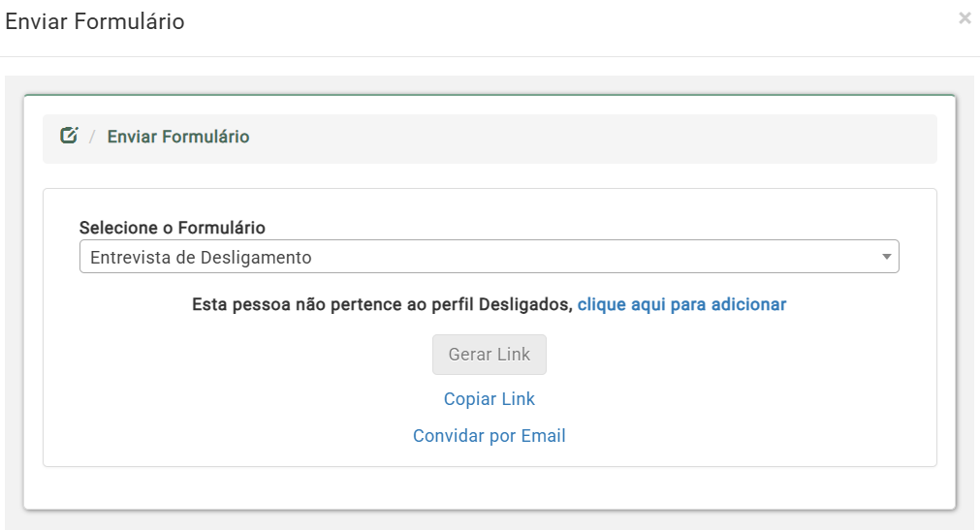Open the Selecione o Formulário dropdown

tap(489, 257)
